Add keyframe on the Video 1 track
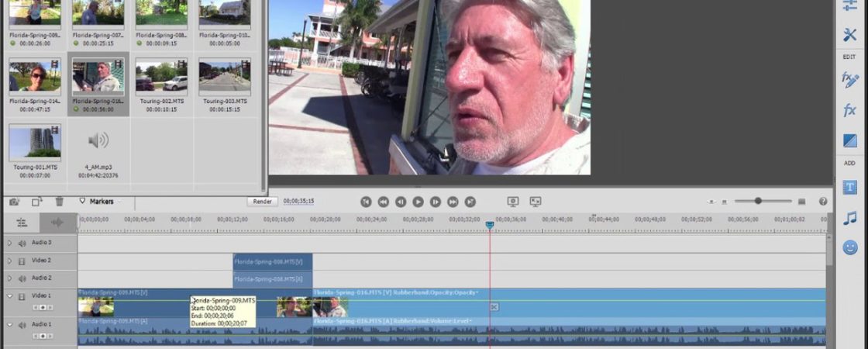868x349 pixels. pos(43,307)
